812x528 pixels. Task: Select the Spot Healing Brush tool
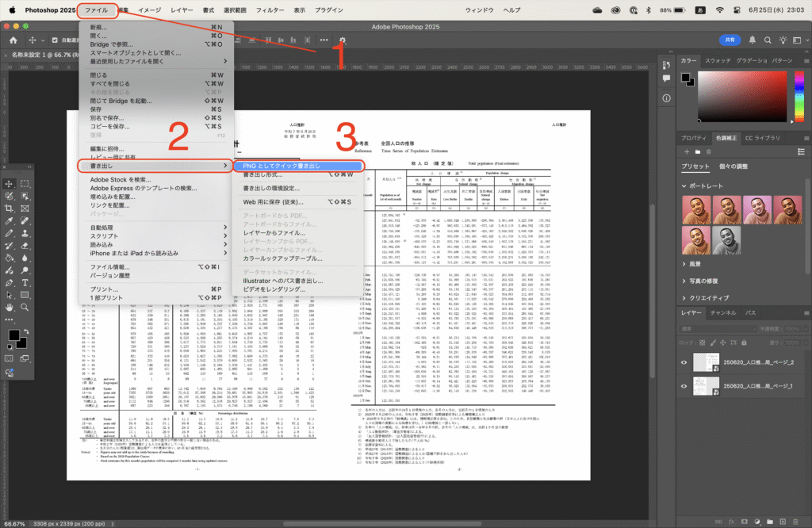click(x=25, y=221)
